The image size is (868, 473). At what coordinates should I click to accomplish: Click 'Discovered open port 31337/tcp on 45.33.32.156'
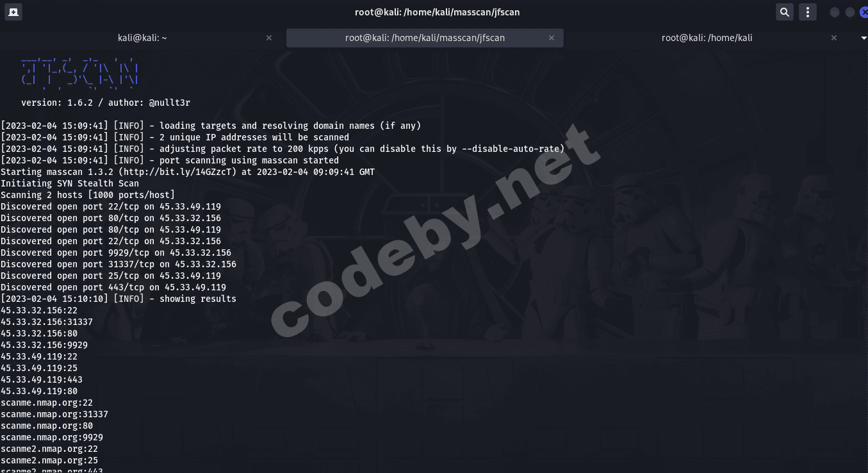click(119, 264)
